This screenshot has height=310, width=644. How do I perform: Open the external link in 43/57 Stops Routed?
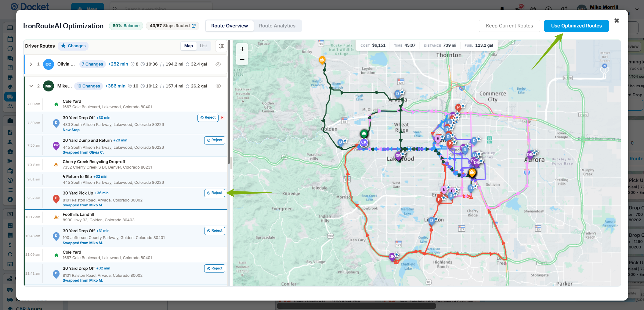click(194, 26)
